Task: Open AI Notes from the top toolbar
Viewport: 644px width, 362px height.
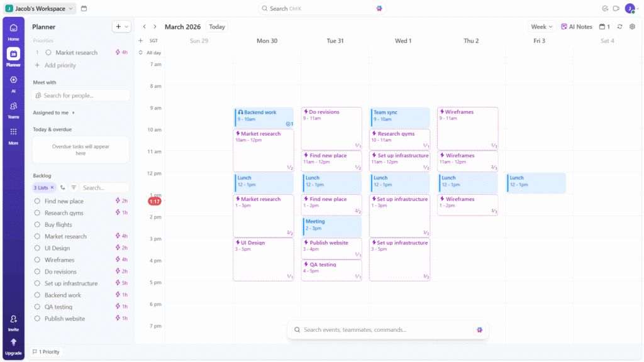Action: pos(576,26)
